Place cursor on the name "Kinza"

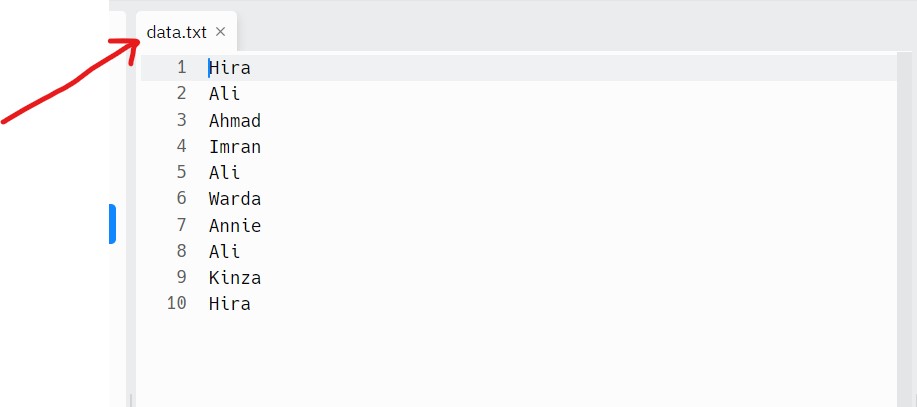click(235, 278)
